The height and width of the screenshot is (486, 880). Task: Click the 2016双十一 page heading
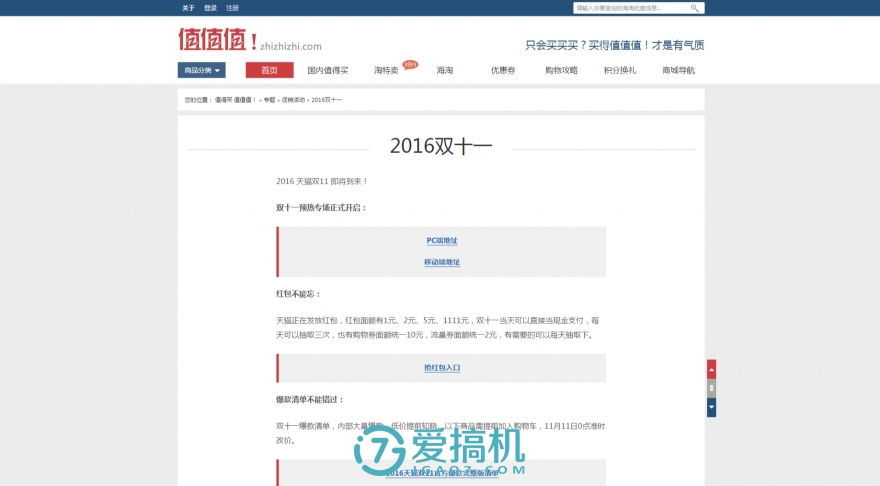coord(441,146)
